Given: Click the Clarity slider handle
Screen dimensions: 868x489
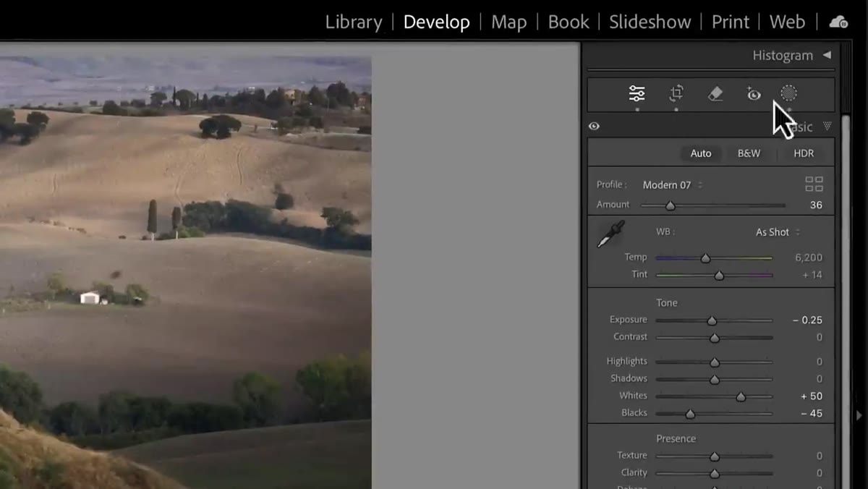Looking at the screenshot, I should coord(715,474).
